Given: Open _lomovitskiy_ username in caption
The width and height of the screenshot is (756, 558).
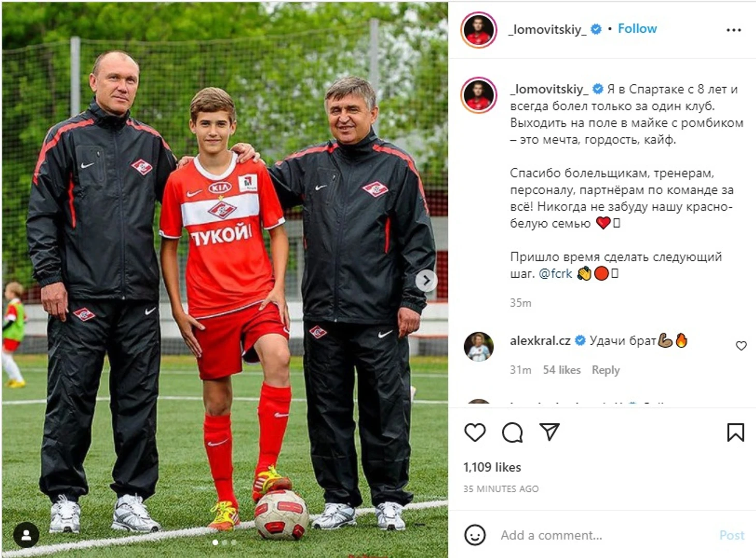Looking at the screenshot, I should (549, 89).
